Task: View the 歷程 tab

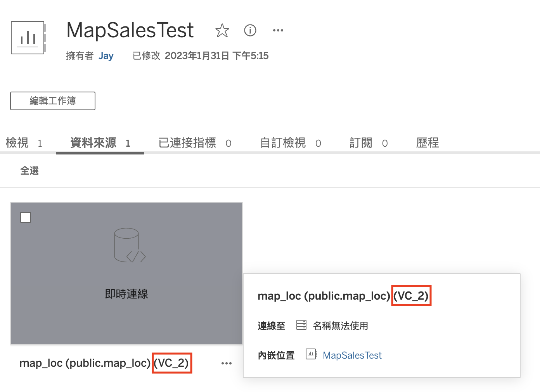Action: [427, 143]
